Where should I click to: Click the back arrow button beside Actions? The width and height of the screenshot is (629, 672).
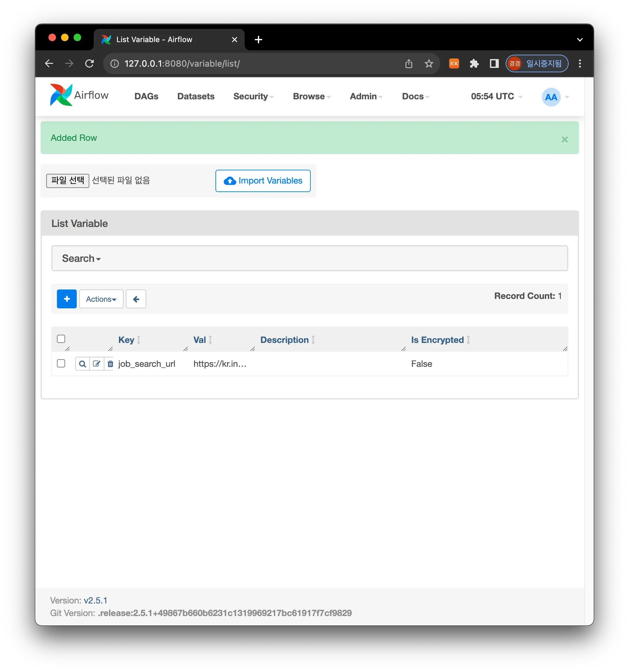[x=136, y=299]
